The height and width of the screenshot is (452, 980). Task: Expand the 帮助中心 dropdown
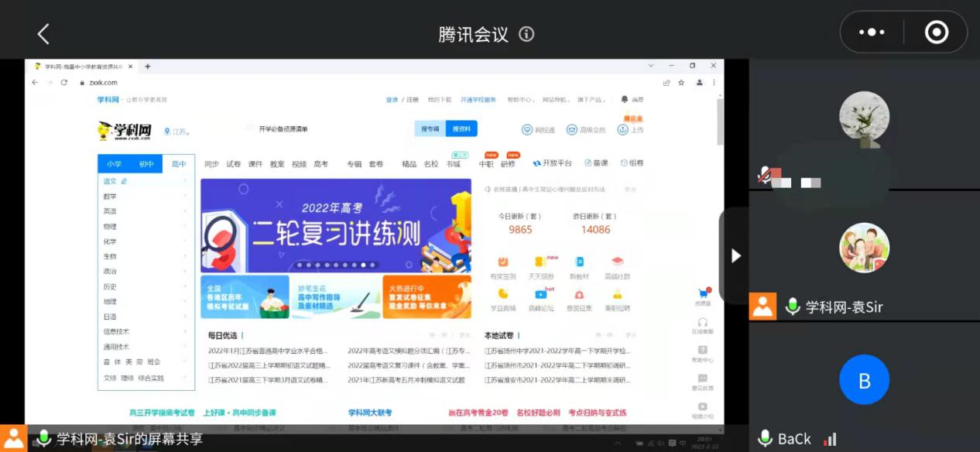[521, 99]
